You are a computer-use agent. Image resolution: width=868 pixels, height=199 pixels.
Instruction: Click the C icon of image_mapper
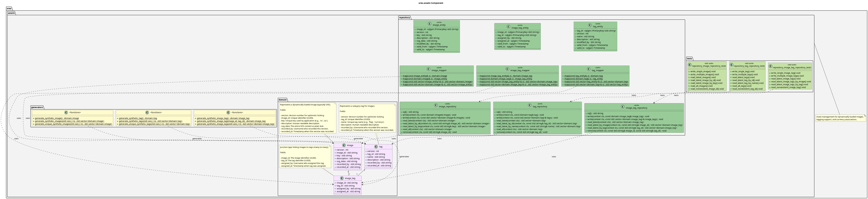click(428, 69)
